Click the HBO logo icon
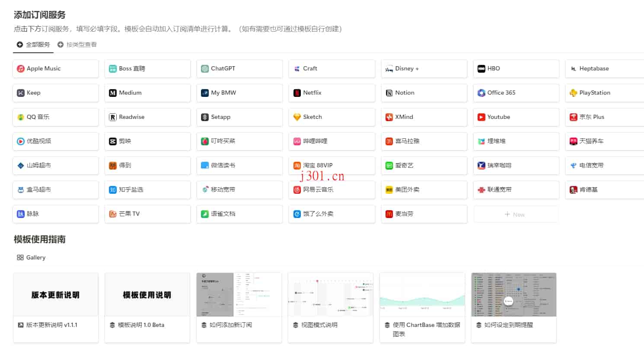Image resolution: width=644 pixels, height=359 pixels. tap(481, 69)
